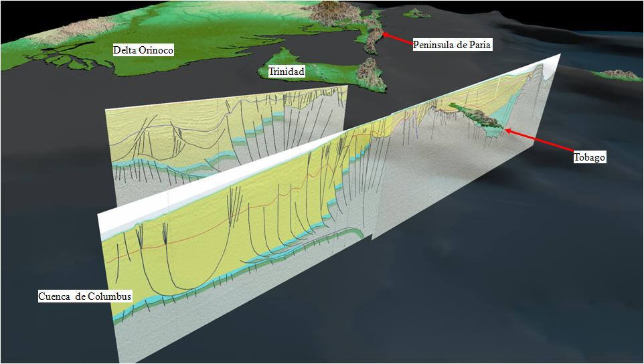Click the Trinidad label

(x=287, y=72)
